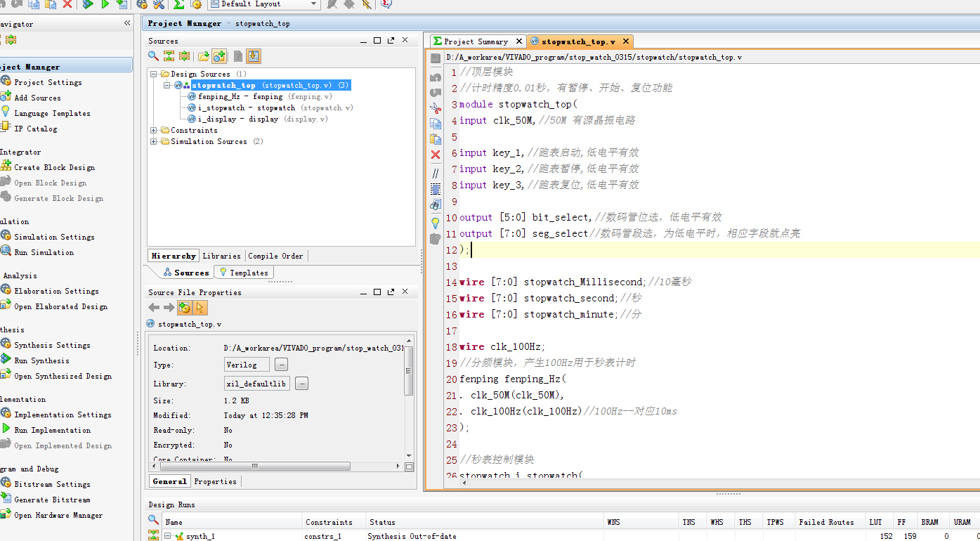This screenshot has width=980, height=541.
Task: Click the Search icon in the Sources panel
Action: click(x=153, y=56)
